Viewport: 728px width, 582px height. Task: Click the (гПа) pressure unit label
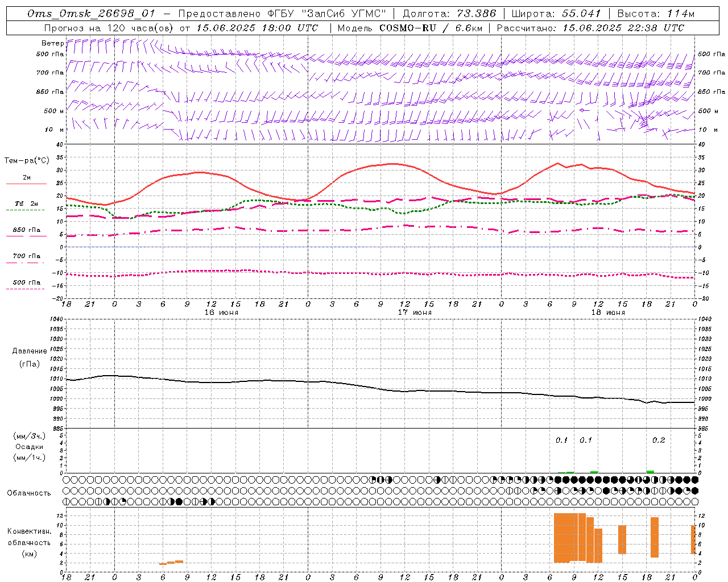click(x=30, y=364)
